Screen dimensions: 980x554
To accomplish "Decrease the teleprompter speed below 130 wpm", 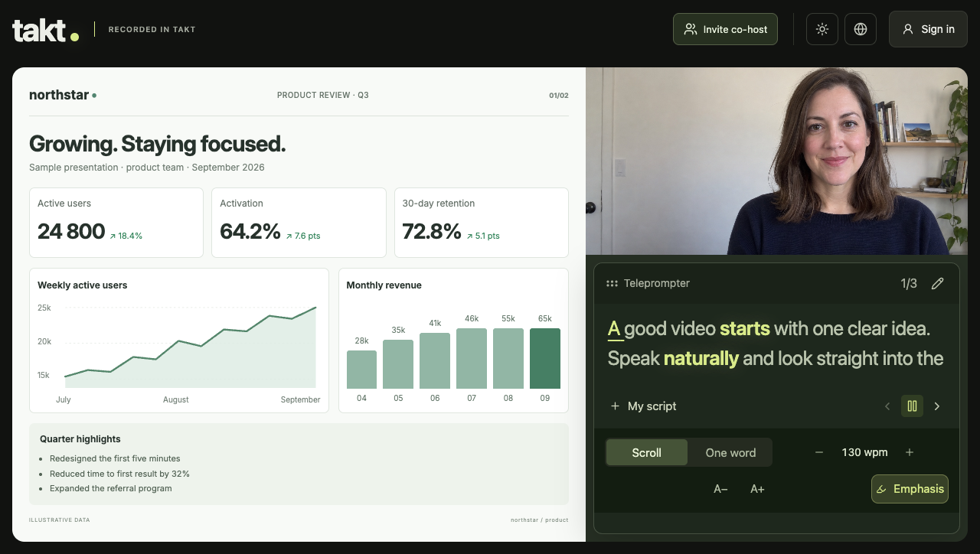I will pos(819,452).
